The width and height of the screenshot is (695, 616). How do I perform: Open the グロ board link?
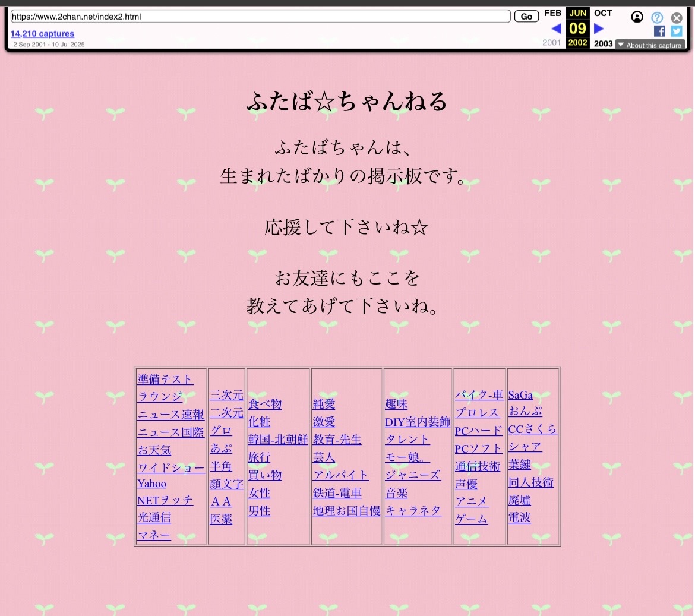tap(221, 430)
